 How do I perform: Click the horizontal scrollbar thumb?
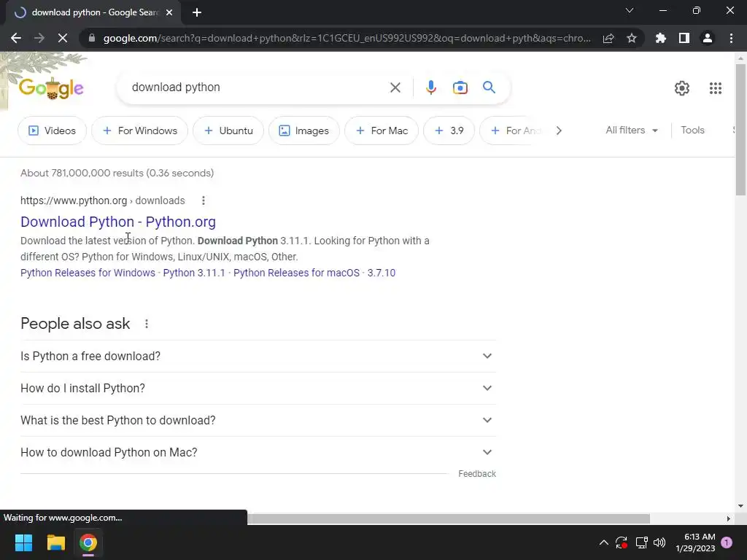click(x=449, y=518)
